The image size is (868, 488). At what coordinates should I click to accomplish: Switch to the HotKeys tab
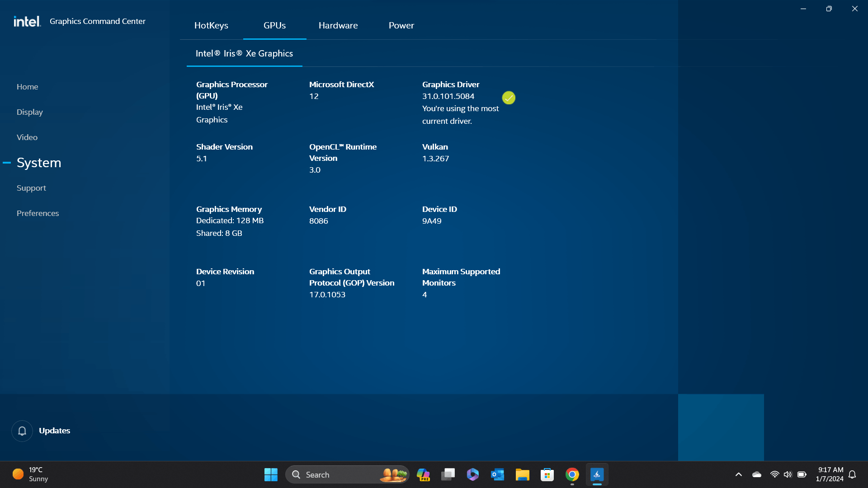(211, 26)
